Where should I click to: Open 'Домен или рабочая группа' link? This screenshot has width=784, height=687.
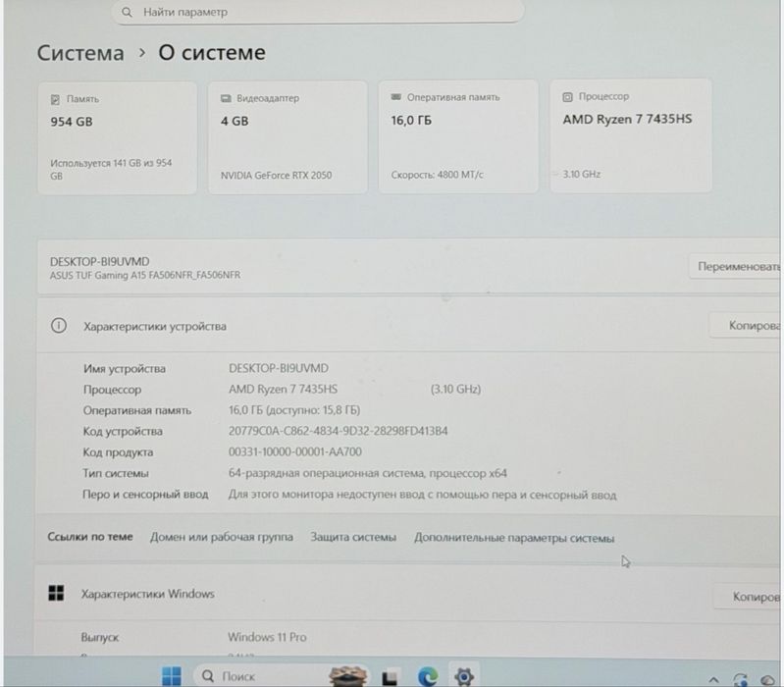click(x=222, y=537)
